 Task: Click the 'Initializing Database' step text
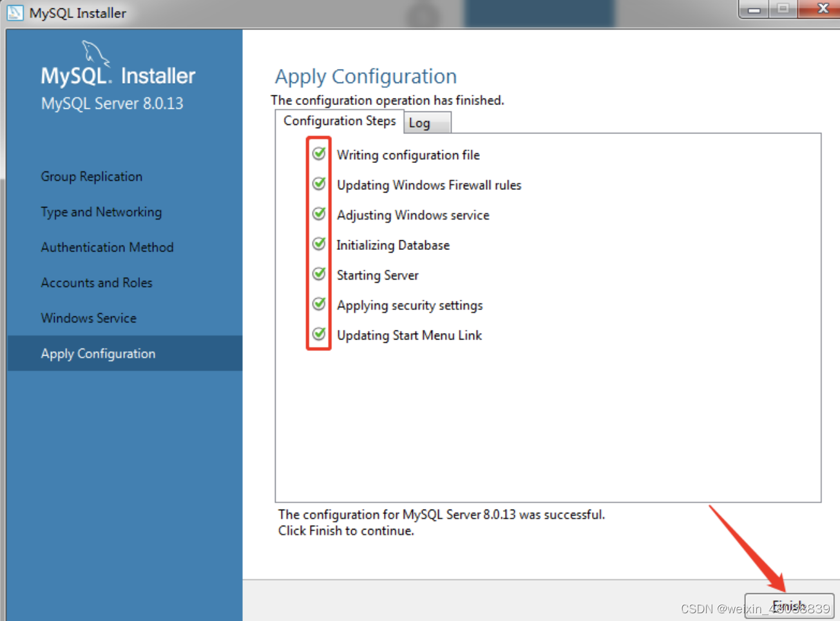click(393, 245)
